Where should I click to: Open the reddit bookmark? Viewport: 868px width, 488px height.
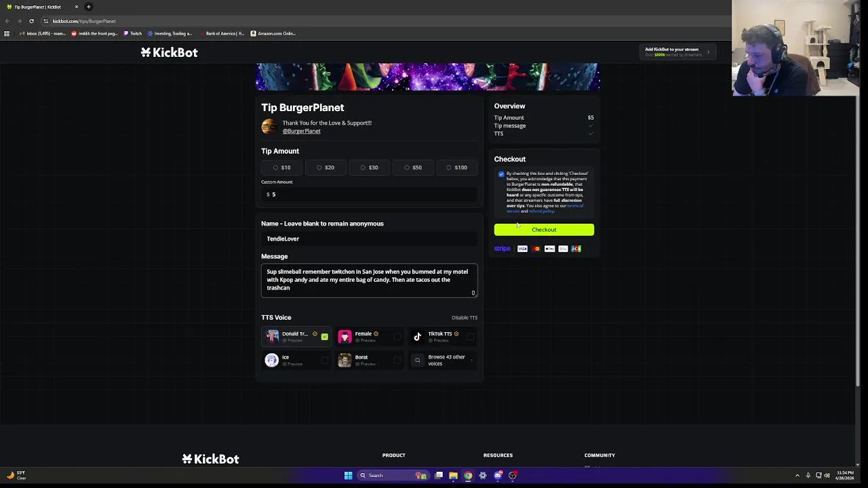coord(95,33)
